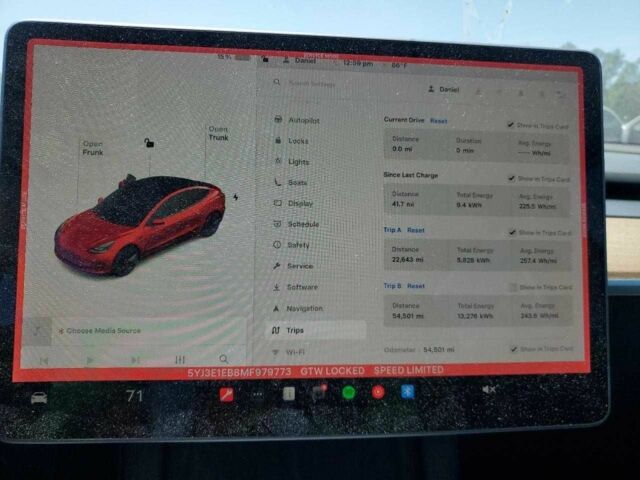Open Autopilot settings
Viewport: 640px width, 480px height.
click(x=297, y=120)
